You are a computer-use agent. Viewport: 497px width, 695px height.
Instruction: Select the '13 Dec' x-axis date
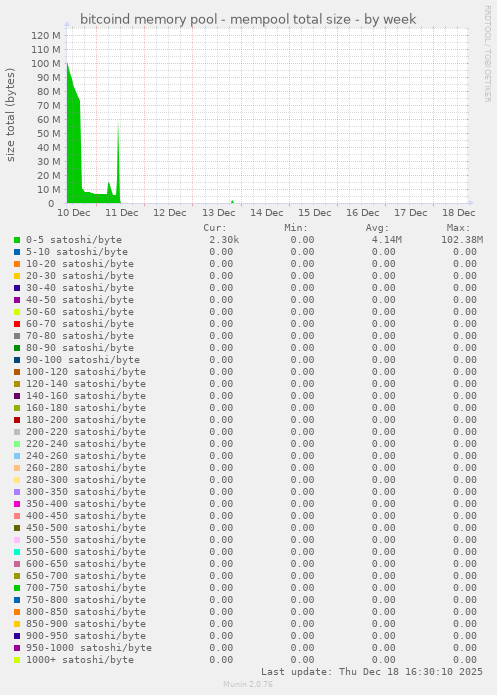(219, 213)
